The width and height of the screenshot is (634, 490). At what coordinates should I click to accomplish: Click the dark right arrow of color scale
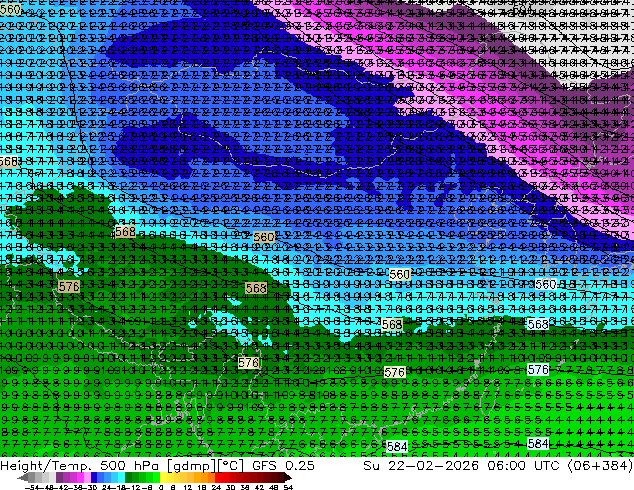tap(288, 477)
